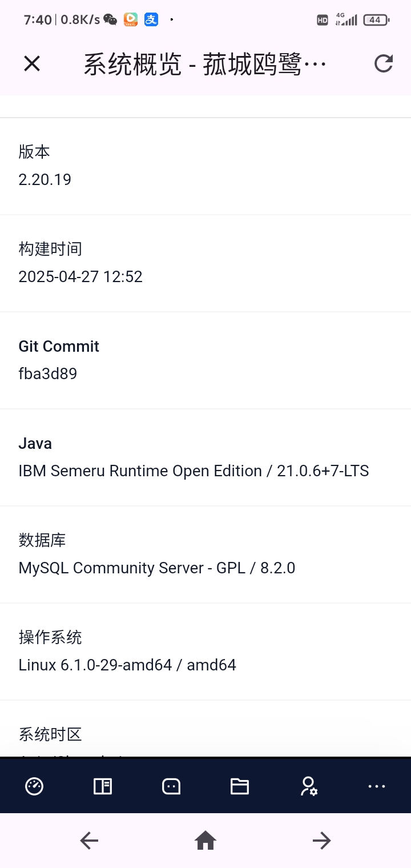Image resolution: width=411 pixels, height=868 pixels.
Task: Select the commit hash fba3d89
Action: pos(48,374)
